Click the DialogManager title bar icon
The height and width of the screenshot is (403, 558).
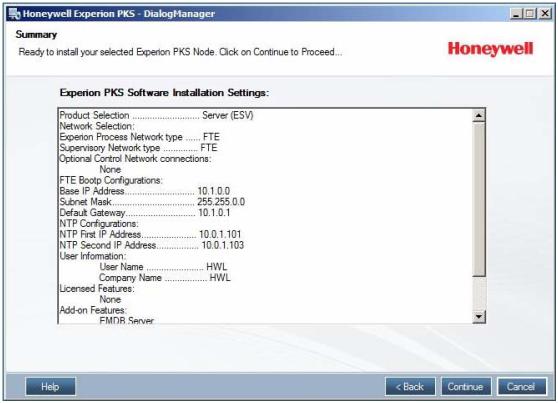[14, 14]
